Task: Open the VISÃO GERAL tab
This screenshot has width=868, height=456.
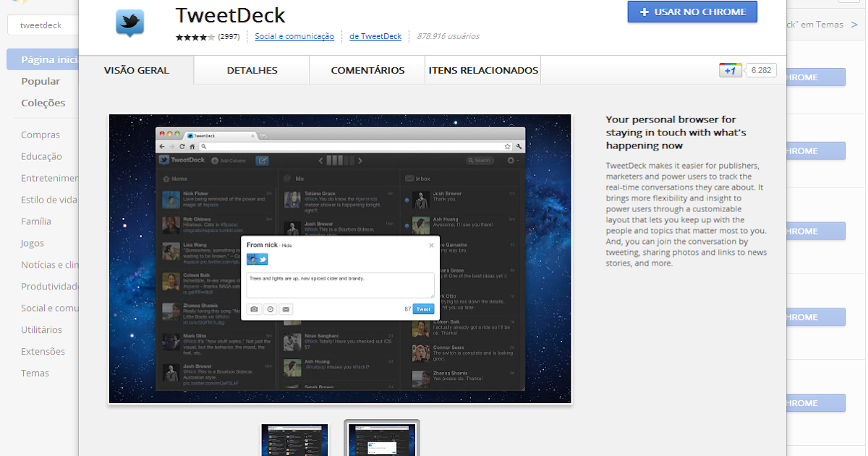Action: pos(136,70)
